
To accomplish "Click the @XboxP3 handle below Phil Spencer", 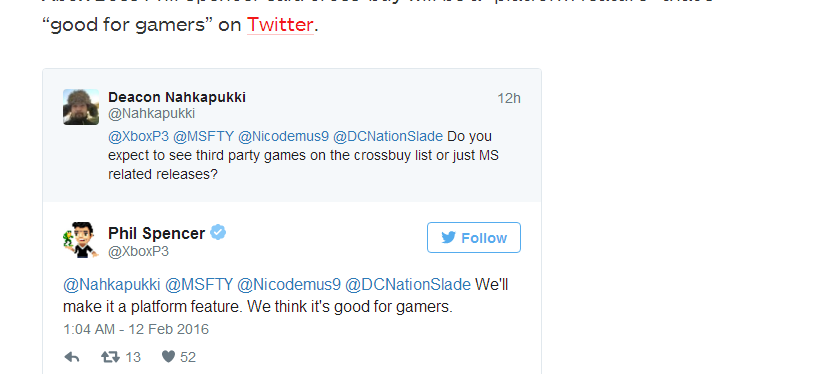I will (x=138, y=251).
